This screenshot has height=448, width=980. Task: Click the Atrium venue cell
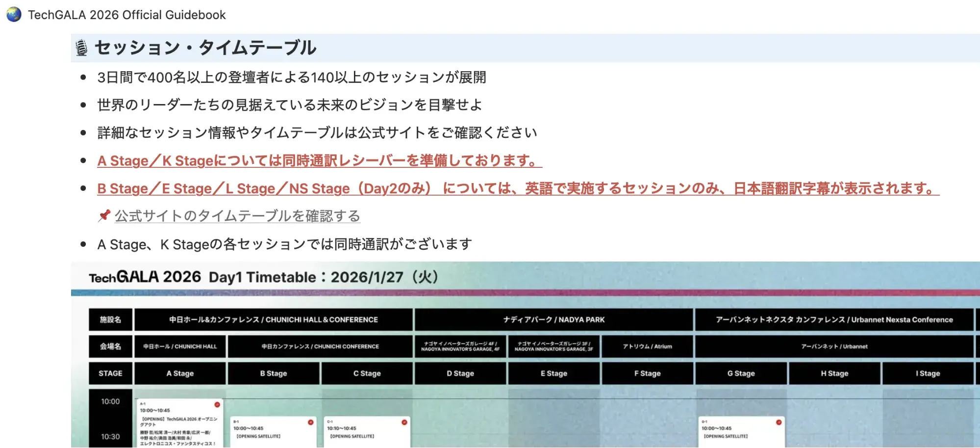[647, 346]
